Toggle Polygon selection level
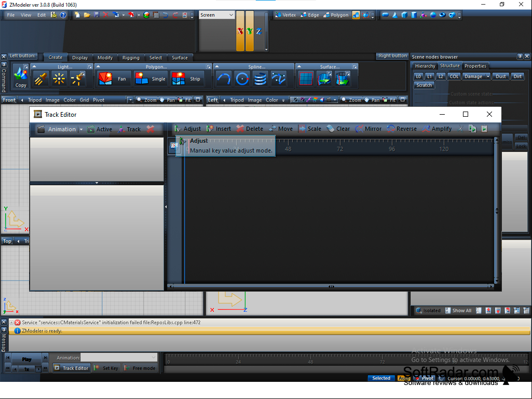This screenshot has height=399, width=532. click(x=336, y=15)
